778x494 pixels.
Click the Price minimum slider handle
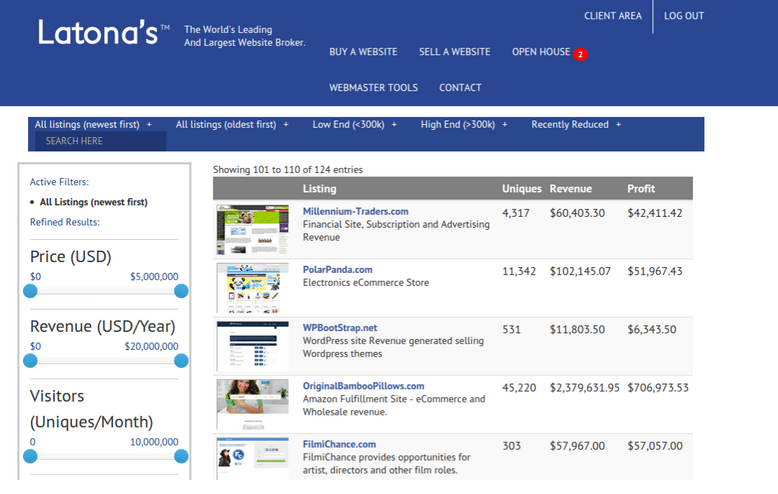[x=30, y=291]
